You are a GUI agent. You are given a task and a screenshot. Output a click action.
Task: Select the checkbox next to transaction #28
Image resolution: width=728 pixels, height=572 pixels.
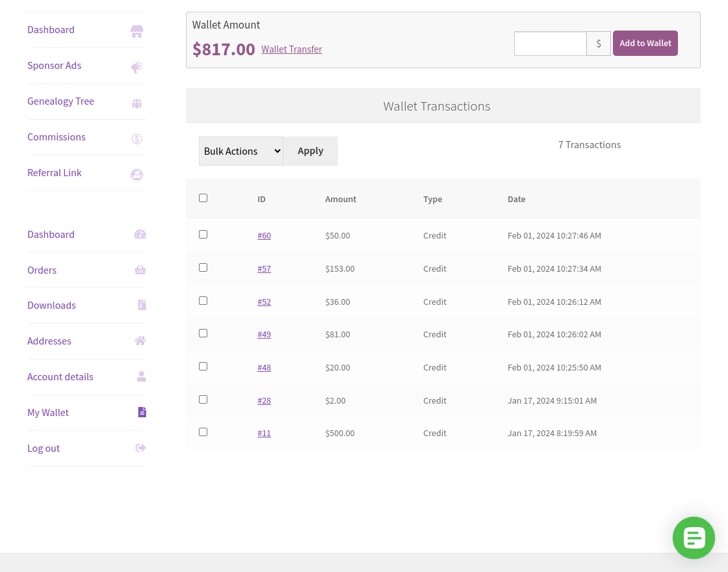203,399
